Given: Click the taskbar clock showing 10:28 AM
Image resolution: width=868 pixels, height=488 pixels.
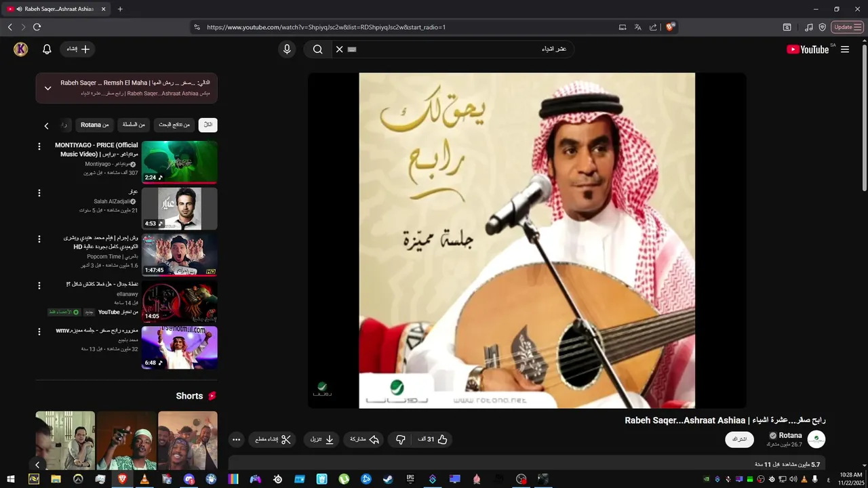Looking at the screenshot, I should click(851, 479).
